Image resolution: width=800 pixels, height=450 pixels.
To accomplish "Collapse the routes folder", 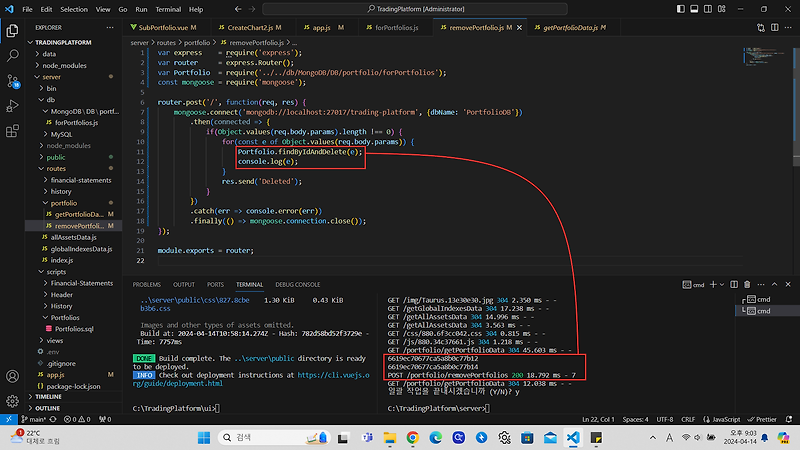I will click(x=73, y=168).
